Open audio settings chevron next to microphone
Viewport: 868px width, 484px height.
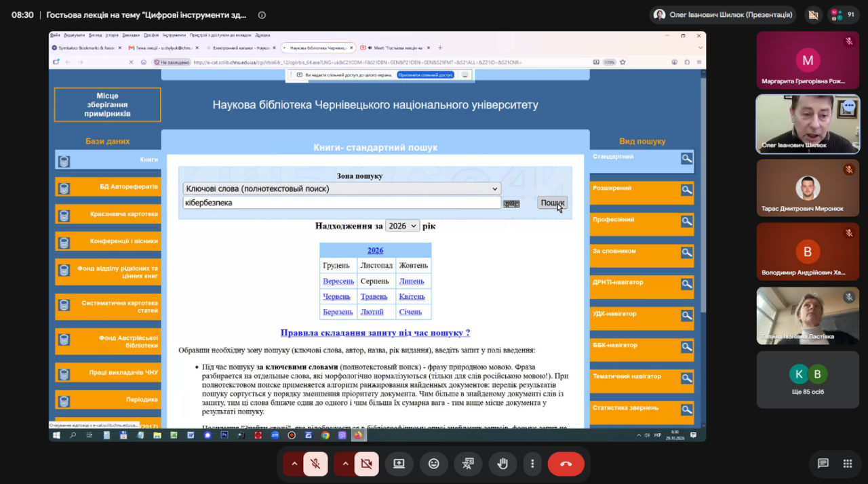point(294,464)
